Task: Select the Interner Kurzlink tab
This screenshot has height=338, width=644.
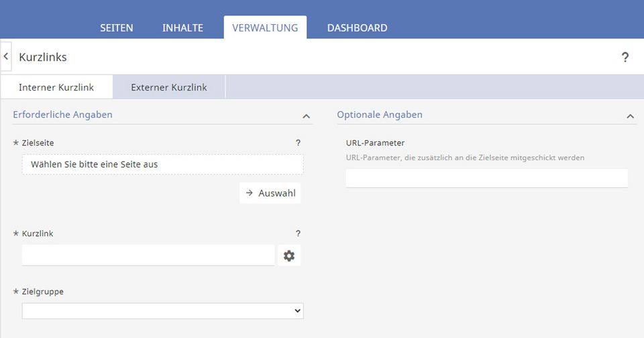Action: (56, 87)
